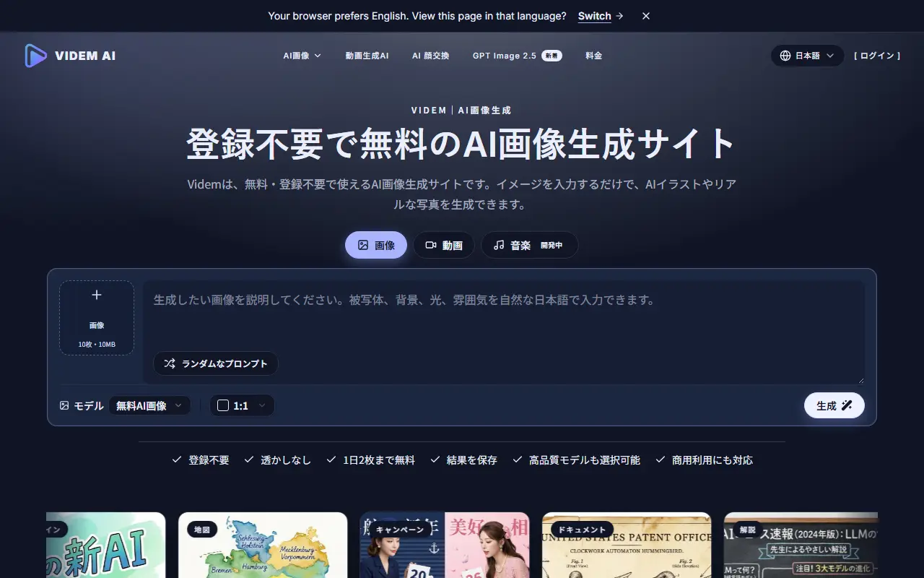The image size is (924, 578).
Task: Select the 音楽 tab
Action: [529, 245]
